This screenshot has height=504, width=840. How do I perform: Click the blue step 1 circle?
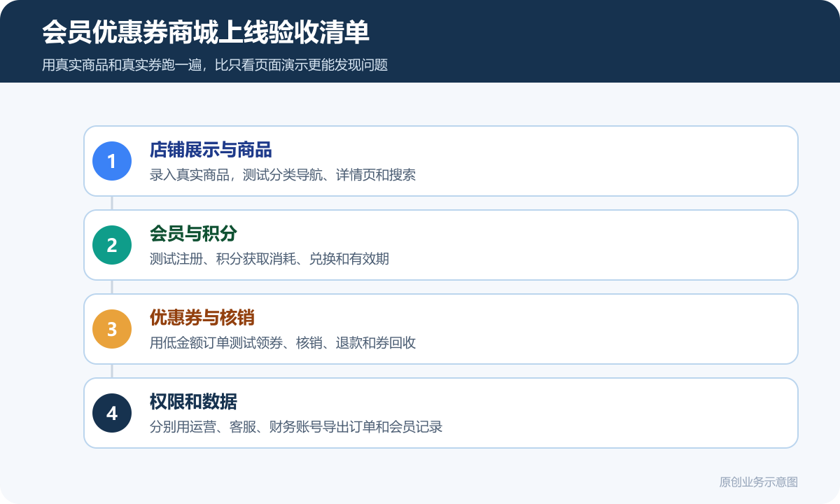[x=112, y=161]
